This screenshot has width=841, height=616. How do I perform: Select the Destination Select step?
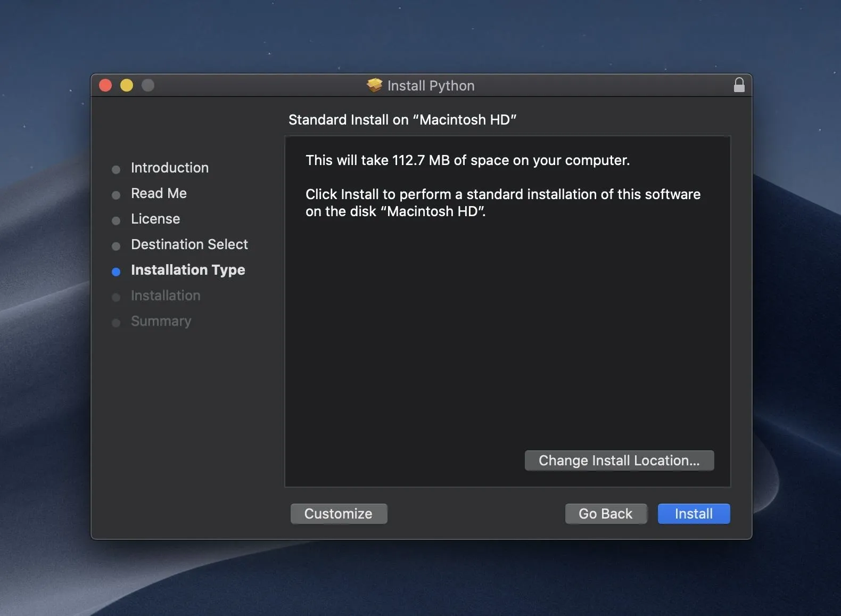pyautogui.click(x=189, y=244)
